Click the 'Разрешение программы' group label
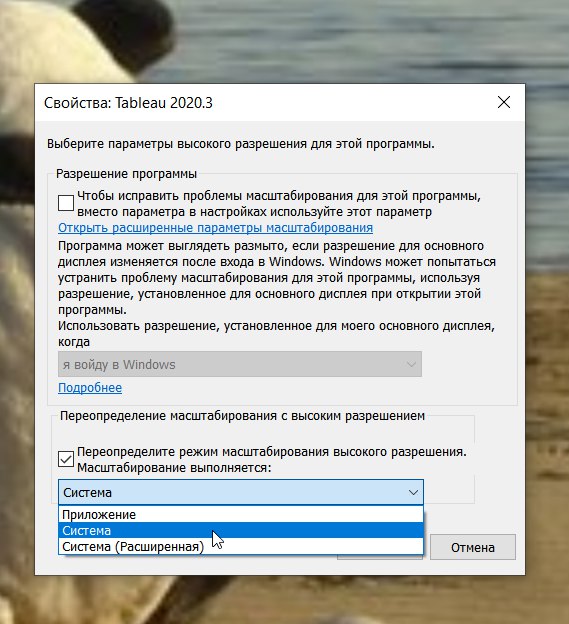This screenshot has height=624, width=569. point(127,174)
